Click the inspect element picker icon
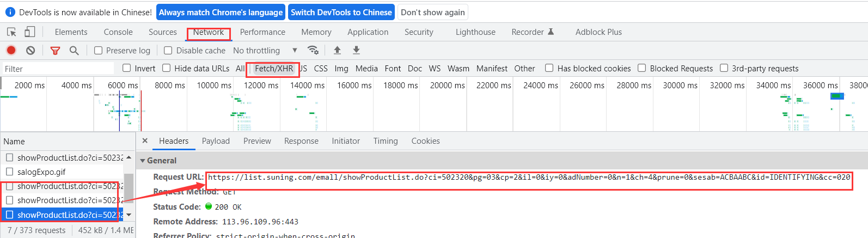The height and width of the screenshot is (238, 868). click(x=11, y=32)
